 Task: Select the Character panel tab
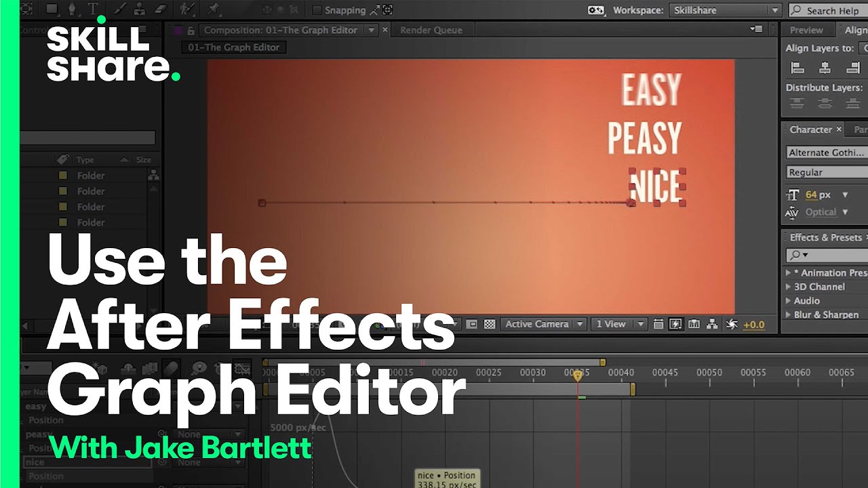click(811, 129)
